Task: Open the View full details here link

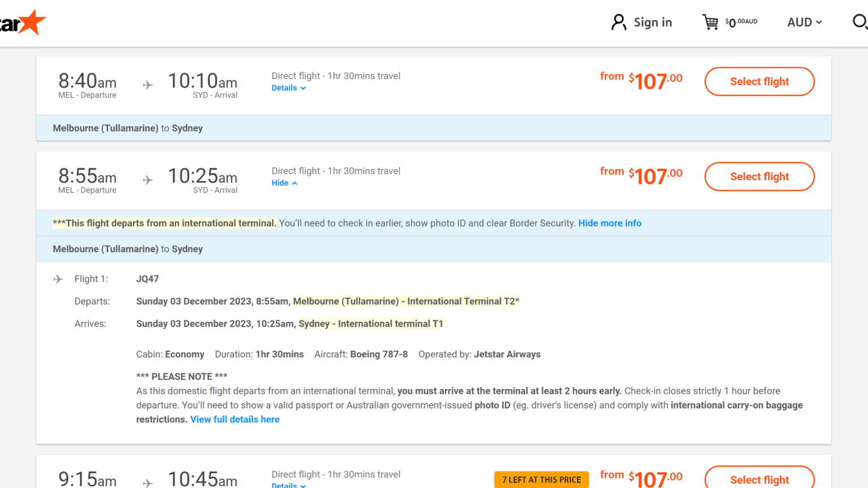Action: point(235,419)
